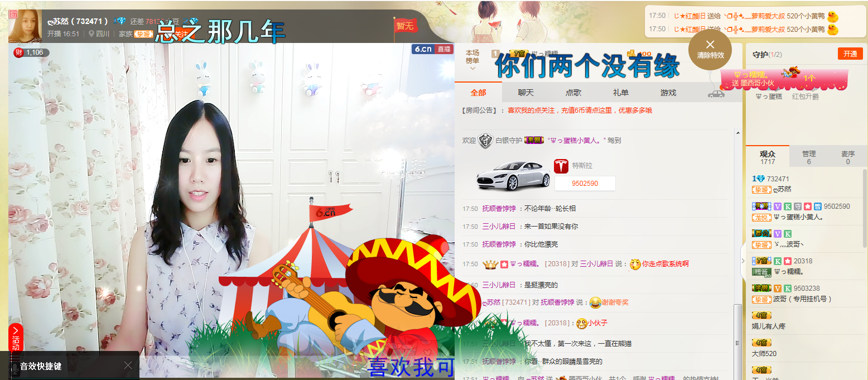This screenshot has width=868, height=380.
Task: Click the level-2 diamond icon in header
Action: point(191,21)
